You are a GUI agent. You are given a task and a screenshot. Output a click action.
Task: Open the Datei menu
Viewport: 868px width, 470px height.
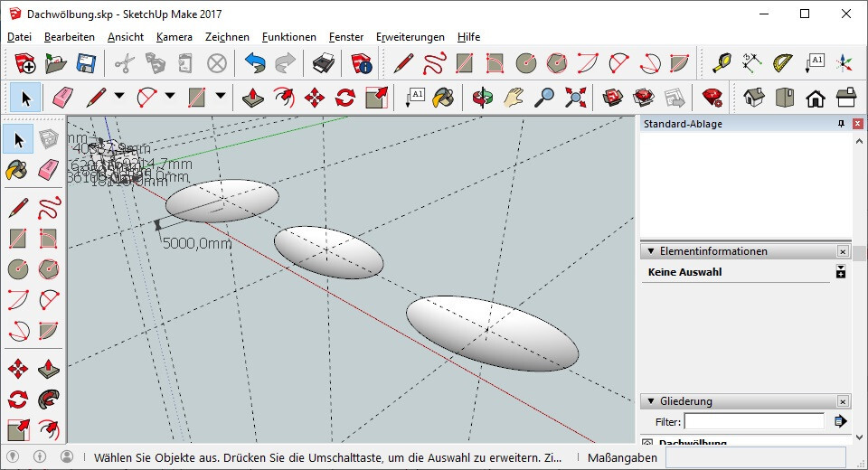coord(19,37)
